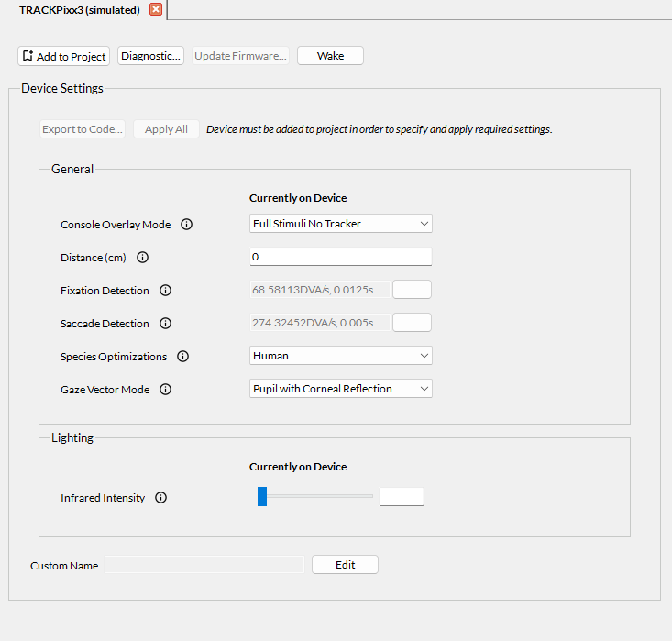Click info icon beside Console Overlay Mode
This screenshot has height=641, width=672.
point(186,225)
